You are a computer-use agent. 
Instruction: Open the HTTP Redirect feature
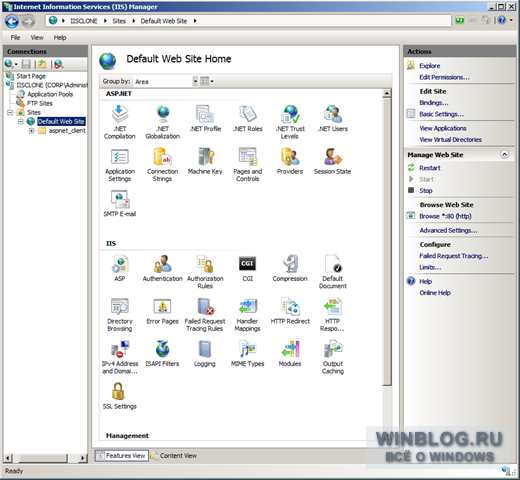pyautogui.click(x=290, y=311)
